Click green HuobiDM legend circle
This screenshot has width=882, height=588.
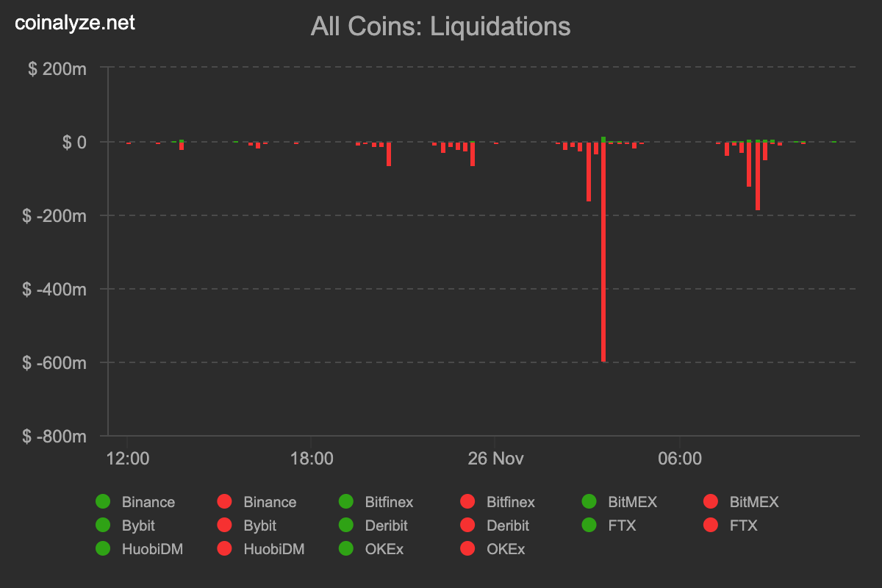pyautogui.click(x=103, y=548)
